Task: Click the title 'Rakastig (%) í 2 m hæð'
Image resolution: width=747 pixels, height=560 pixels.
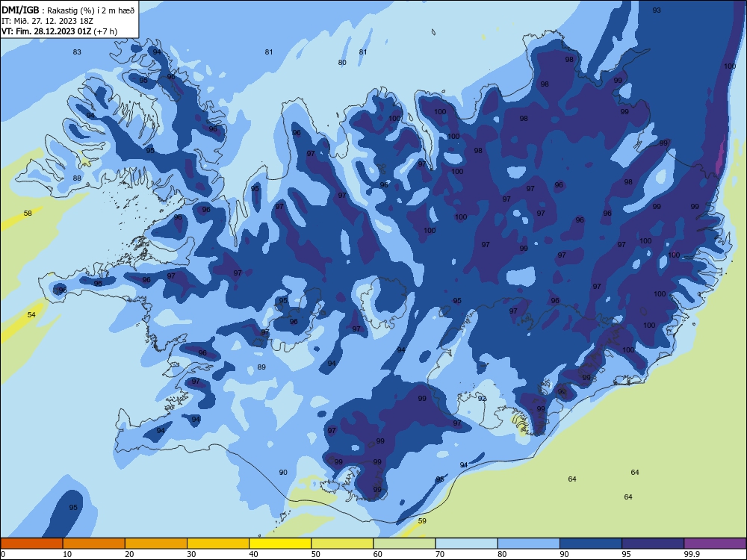Action: tap(90, 10)
